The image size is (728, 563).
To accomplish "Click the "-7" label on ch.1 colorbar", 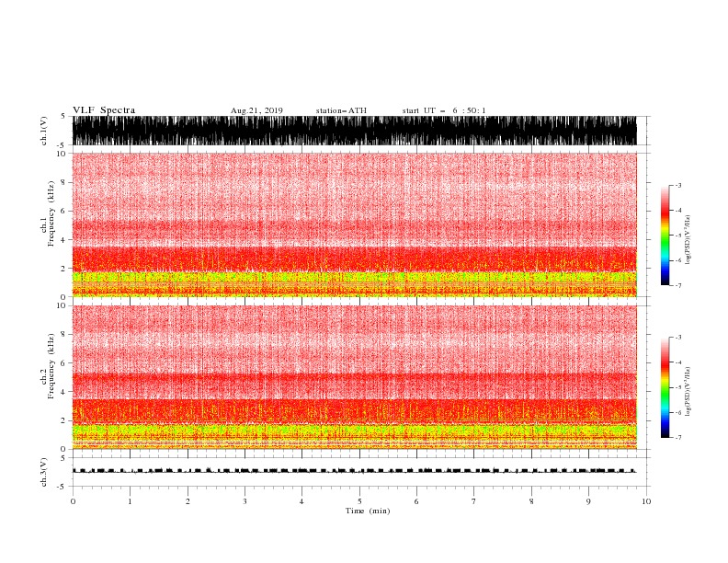I will [677, 285].
